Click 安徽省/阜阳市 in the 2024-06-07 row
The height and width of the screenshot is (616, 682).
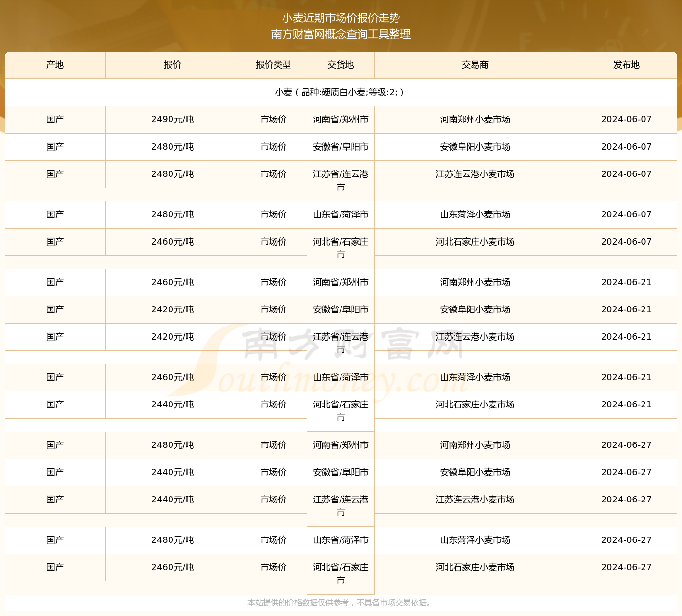(x=341, y=147)
